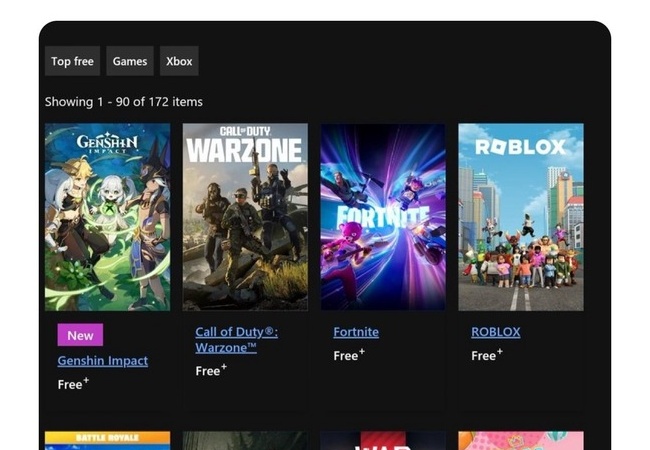Click the Free price under Warzone
The height and width of the screenshot is (450, 650).
pos(211,370)
